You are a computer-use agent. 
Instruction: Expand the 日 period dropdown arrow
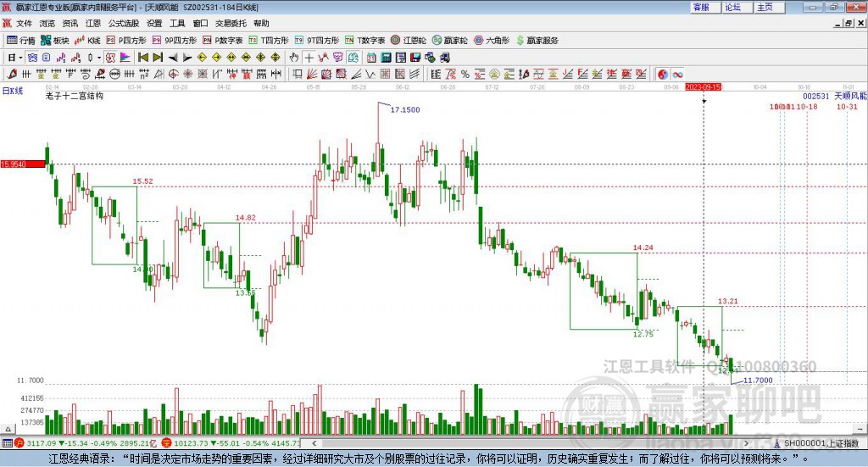click(x=21, y=58)
